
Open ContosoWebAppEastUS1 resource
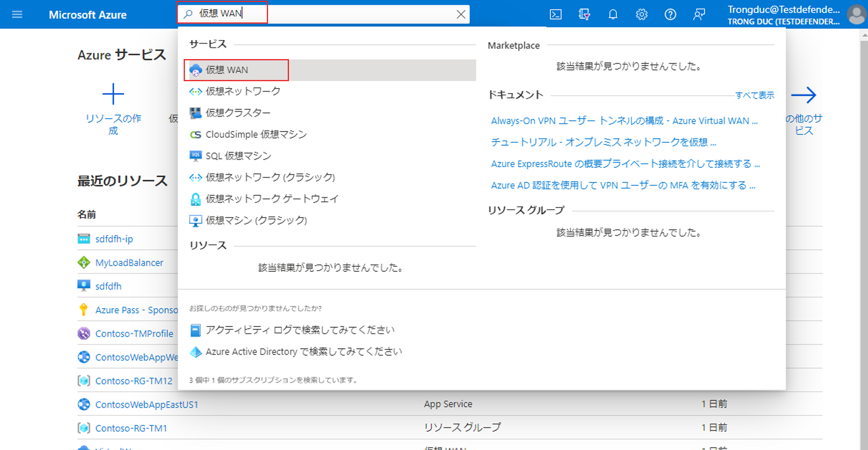147,405
